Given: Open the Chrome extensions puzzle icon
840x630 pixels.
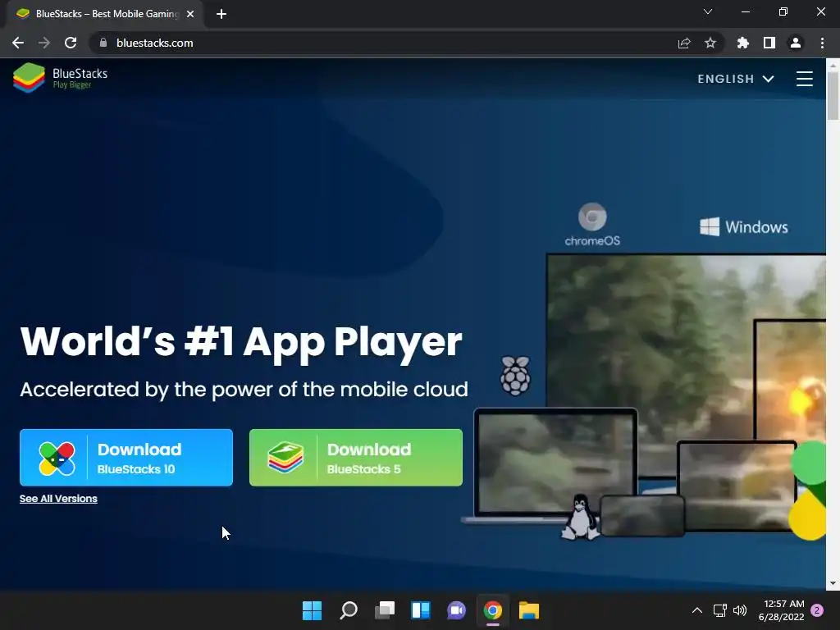Looking at the screenshot, I should coord(743,43).
